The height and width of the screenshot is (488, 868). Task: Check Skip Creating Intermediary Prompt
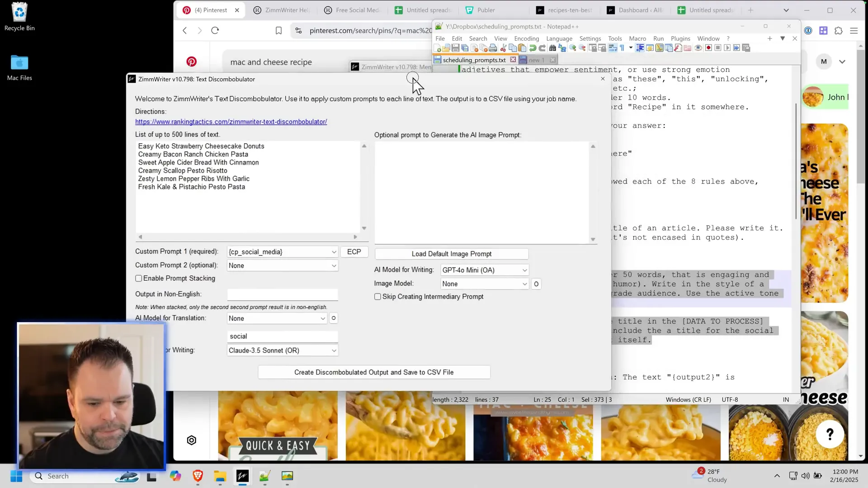(377, 296)
